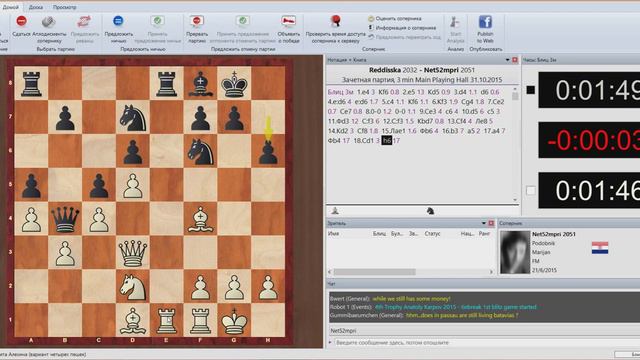
Task: Click the greyed offer takeback move item
Action: 404,37
